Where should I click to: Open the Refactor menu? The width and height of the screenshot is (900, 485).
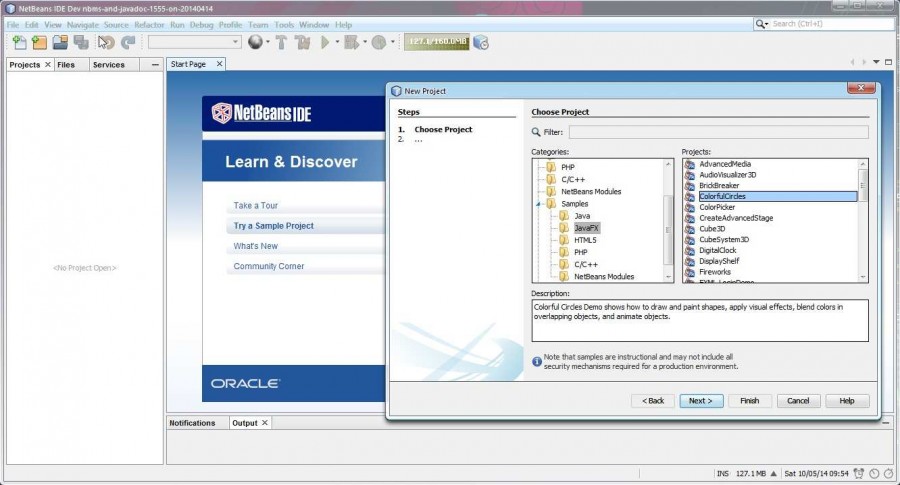tap(149, 25)
